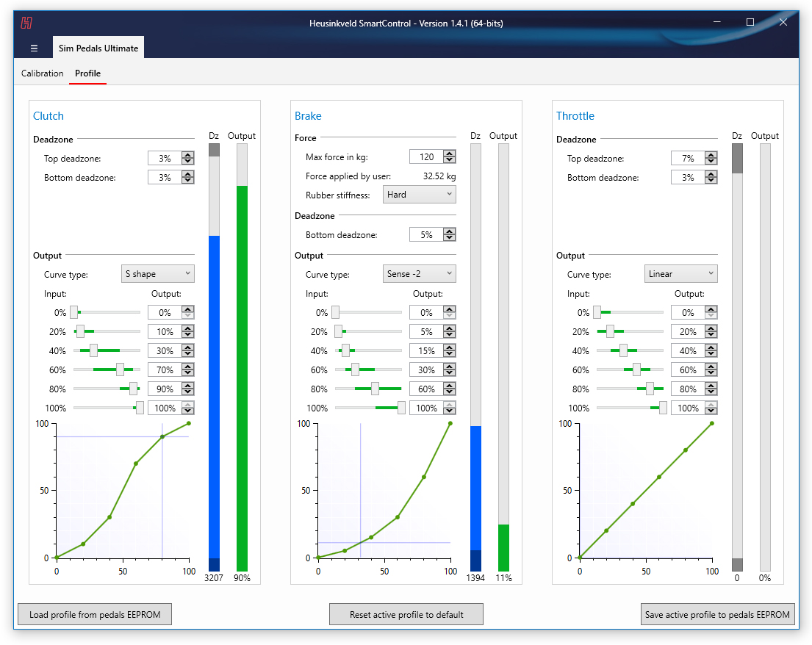Click Throttle 20% output stepper
812x645 pixels.
711,332
